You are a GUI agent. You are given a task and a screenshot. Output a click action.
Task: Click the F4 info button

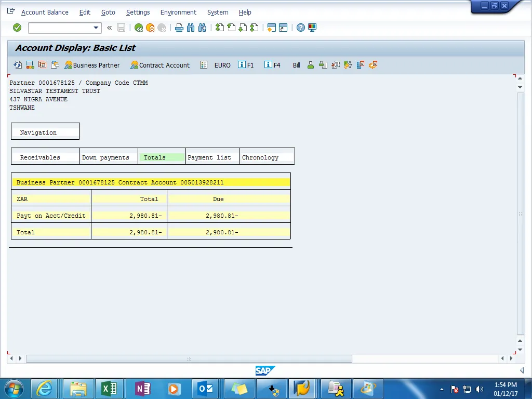pyautogui.click(x=272, y=65)
